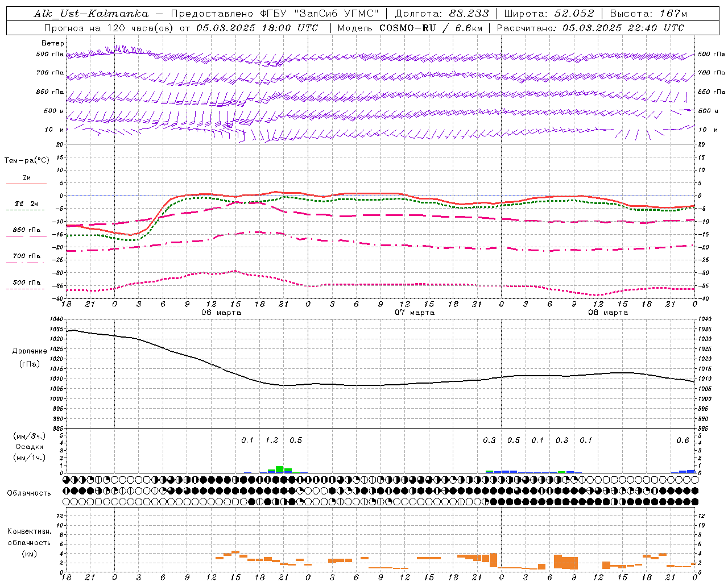Click the 0.6 precipitation amount value

click(x=682, y=440)
